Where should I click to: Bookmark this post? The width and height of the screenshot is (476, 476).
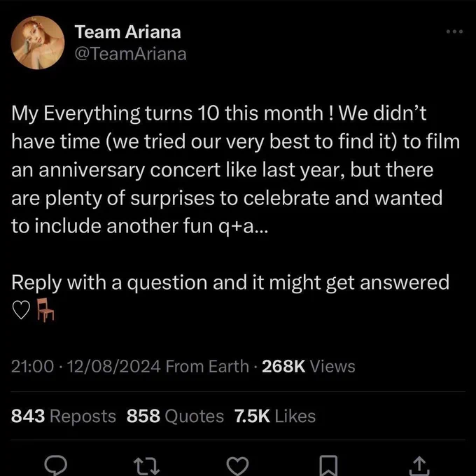[329, 465]
